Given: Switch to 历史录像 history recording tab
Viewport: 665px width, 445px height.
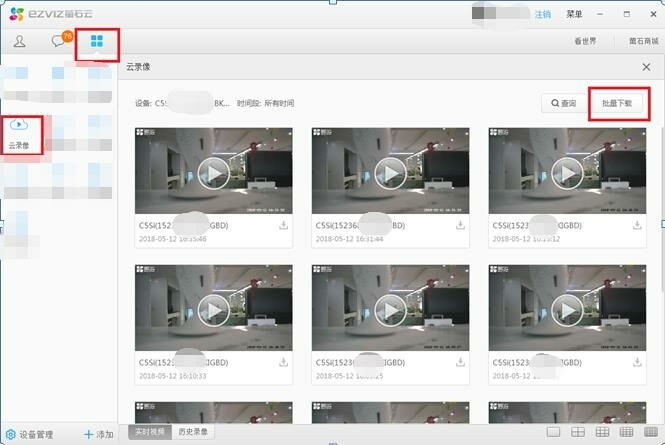Looking at the screenshot, I should click(x=193, y=432).
